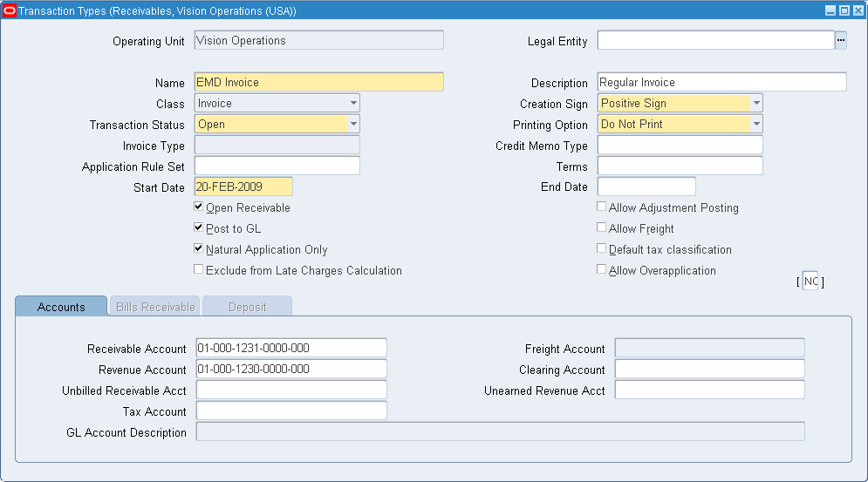Click the GL Account Description field
Viewport: 868px width, 482px height.
pyautogui.click(x=501, y=431)
